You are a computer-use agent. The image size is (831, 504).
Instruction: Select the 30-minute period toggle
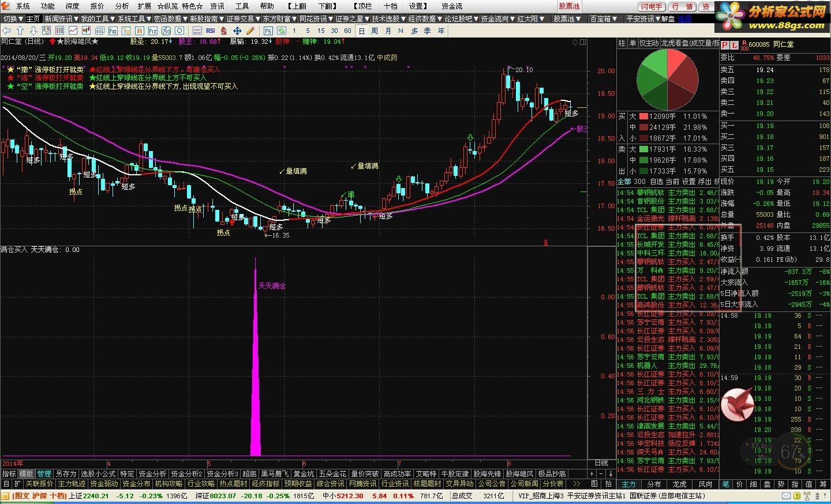[335, 31]
